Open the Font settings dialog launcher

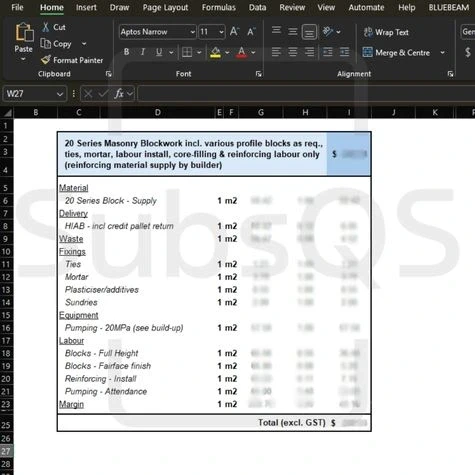pyautogui.click(x=259, y=74)
